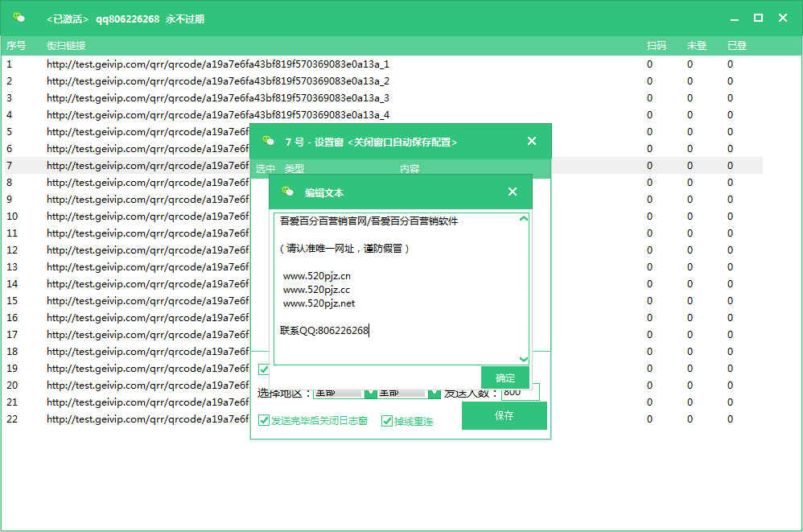Click the 扫码 count in row 1
The width and height of the screenshot is (803, 532).
click(x=649, y=64)
